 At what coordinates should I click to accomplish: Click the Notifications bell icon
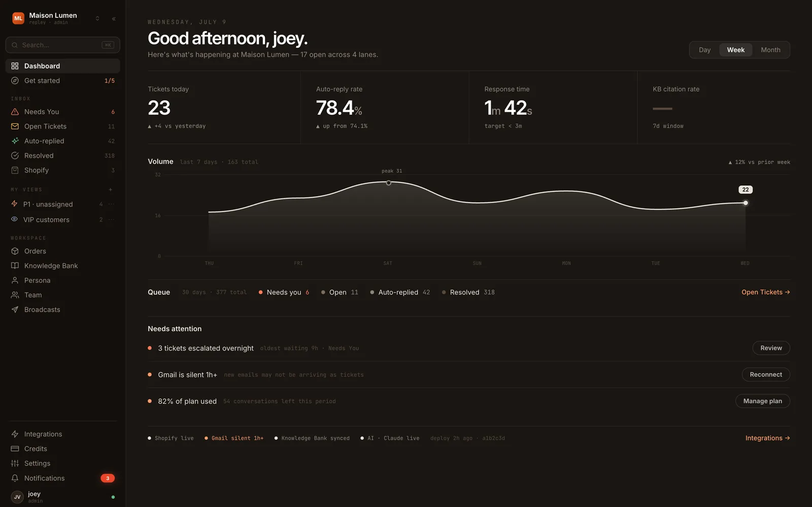pos(15,478)
